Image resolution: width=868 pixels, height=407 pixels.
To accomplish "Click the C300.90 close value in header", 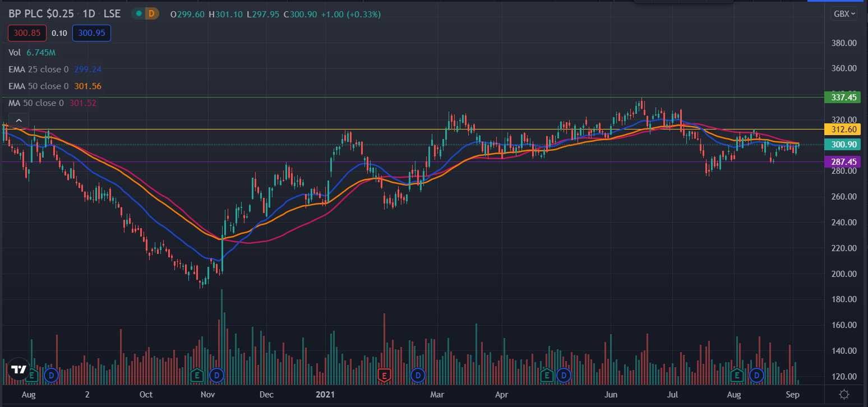I will [x=301, y=14].
